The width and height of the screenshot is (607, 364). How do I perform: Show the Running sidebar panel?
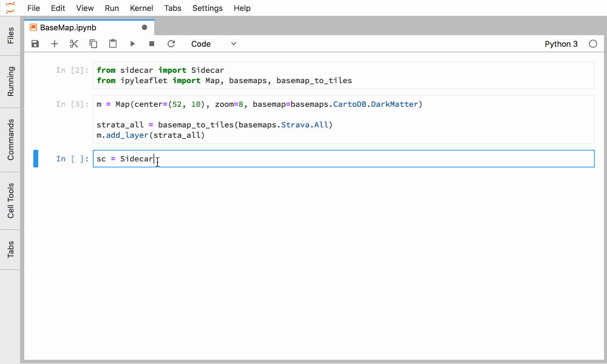(10, 81)
